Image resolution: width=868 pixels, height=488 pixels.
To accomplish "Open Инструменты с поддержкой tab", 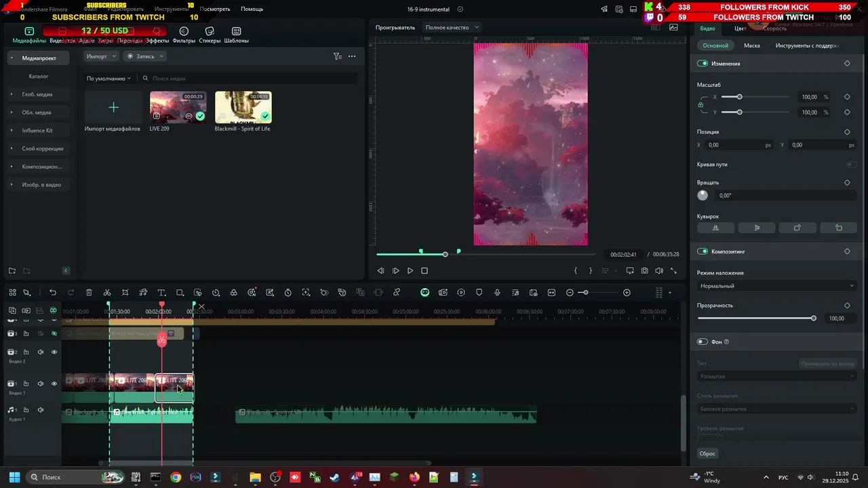I will (807, 45).
